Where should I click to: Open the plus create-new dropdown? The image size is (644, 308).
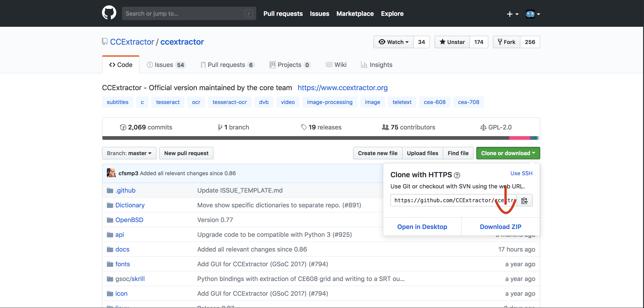[x=512, y=14]
